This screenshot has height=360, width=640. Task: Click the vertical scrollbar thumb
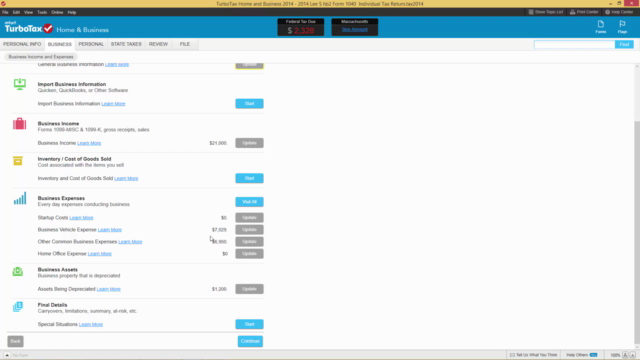coord(637,233)
